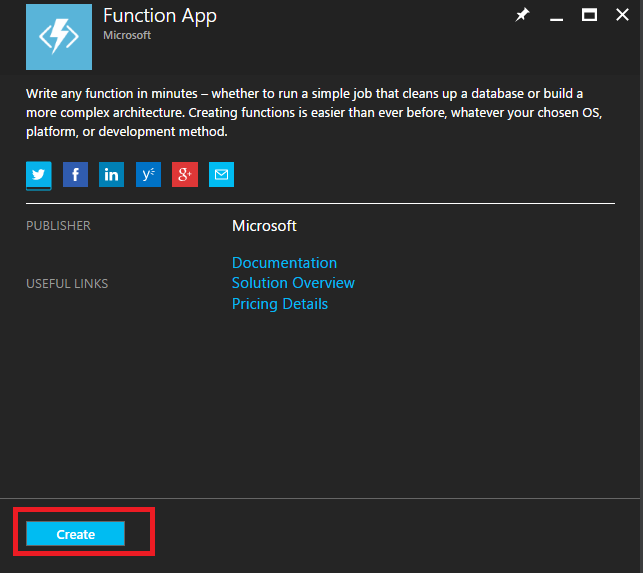The image size is (643, 573).
Task: Share via the Google Plus icon
Action: click(185, 175)
